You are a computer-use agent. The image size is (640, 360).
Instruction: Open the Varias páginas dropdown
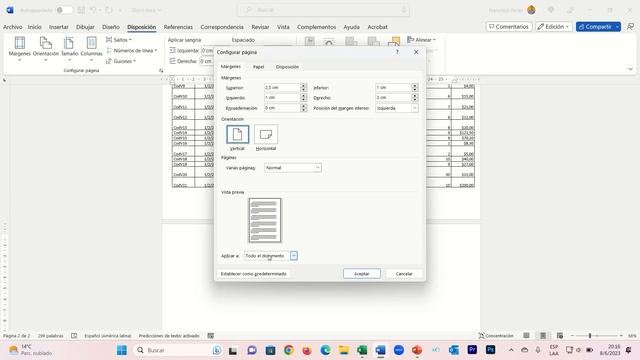click(293, 168)
